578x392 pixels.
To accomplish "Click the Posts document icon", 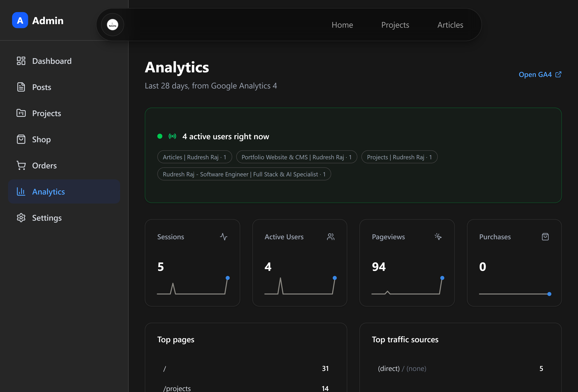I will (21, 87).
